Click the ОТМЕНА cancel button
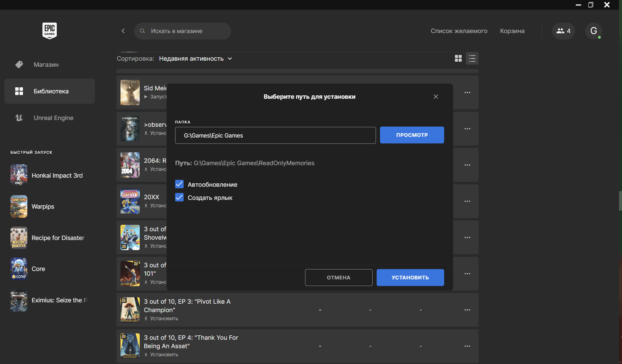Image resolution: width=622 pixels, height=364 pixels. [x=339, y=278]
